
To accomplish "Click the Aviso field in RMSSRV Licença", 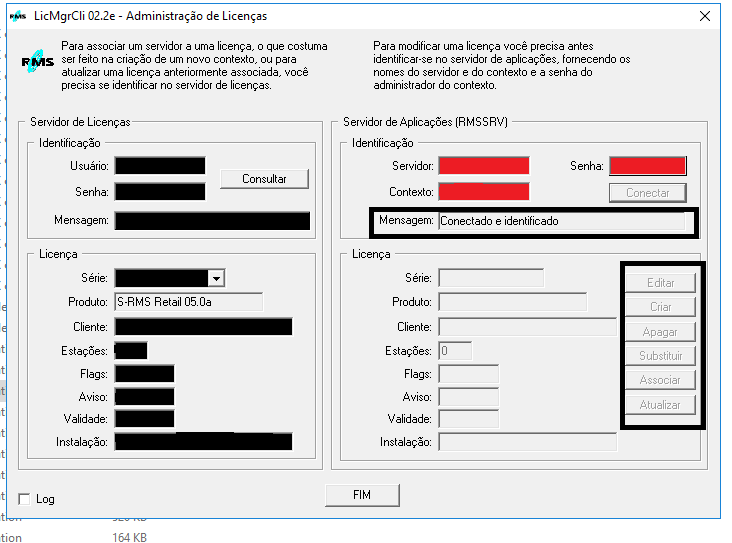I will pos(468,397).
